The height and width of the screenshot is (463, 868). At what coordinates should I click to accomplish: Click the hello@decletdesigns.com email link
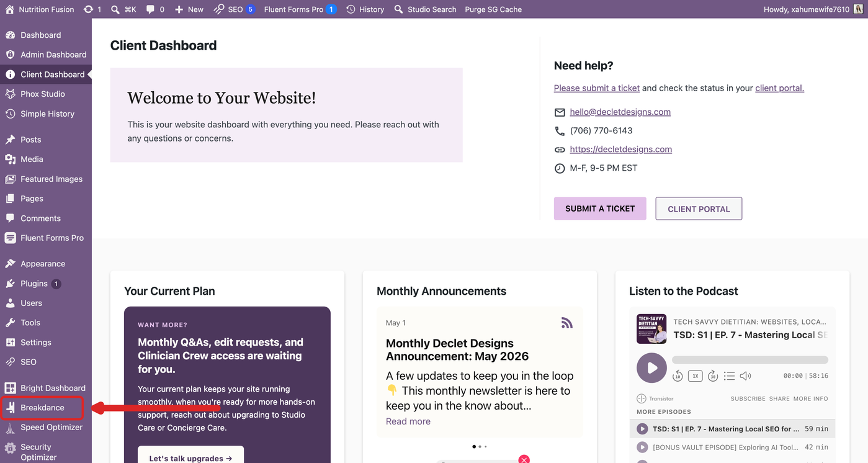[x=620, y=112]
